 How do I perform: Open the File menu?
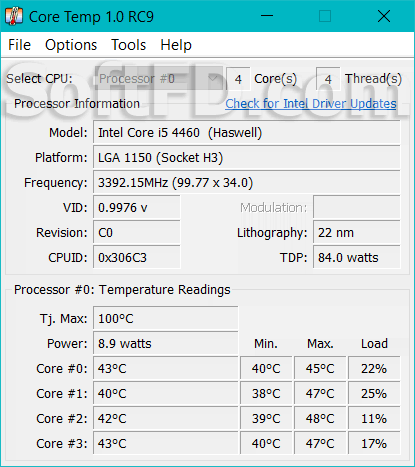20,45
